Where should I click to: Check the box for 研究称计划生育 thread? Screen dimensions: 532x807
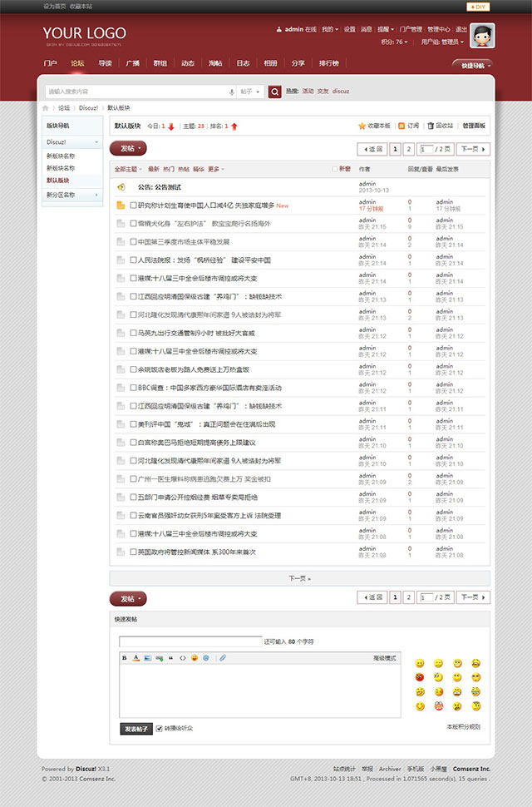pos(133,205)
